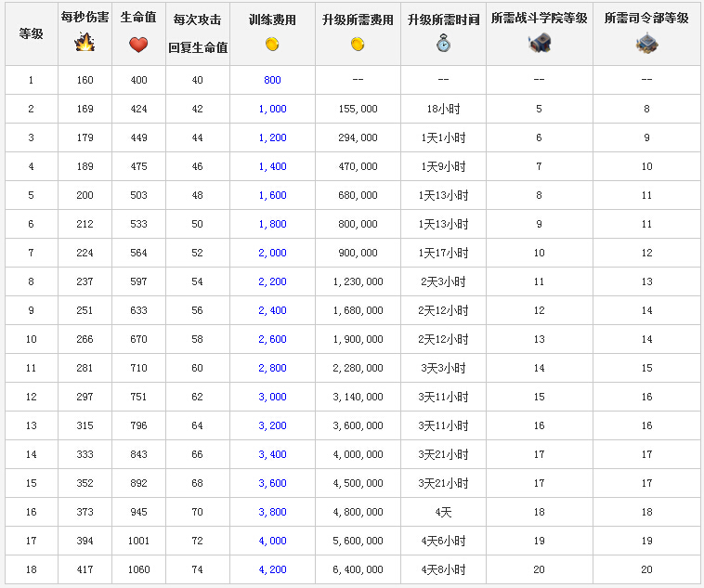Open the 4,000 training cost link
Image resolution: width=704 pixels, height=588 pixels.
pos(272,541)
